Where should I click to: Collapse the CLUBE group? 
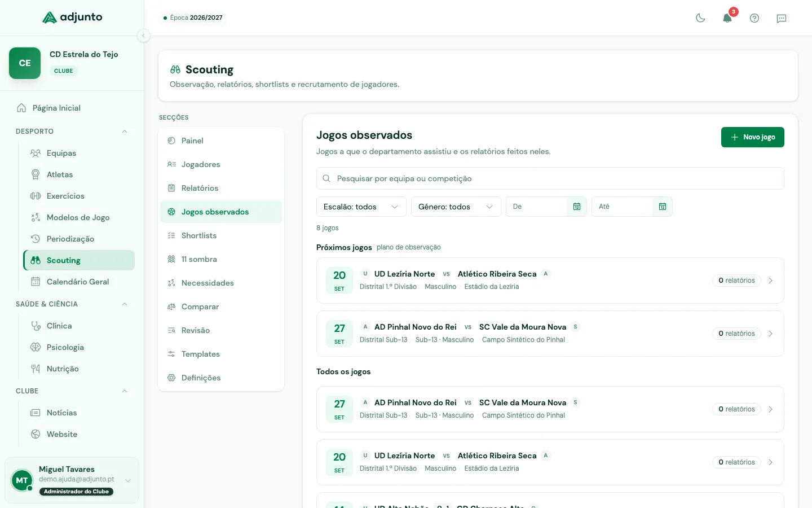[x=72, y=391]
